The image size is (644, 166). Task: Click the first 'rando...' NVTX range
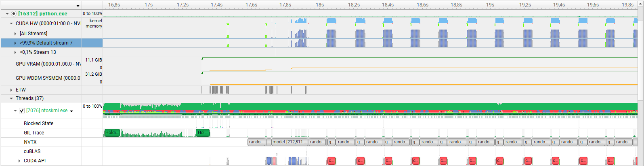click(x=256, y=142)
